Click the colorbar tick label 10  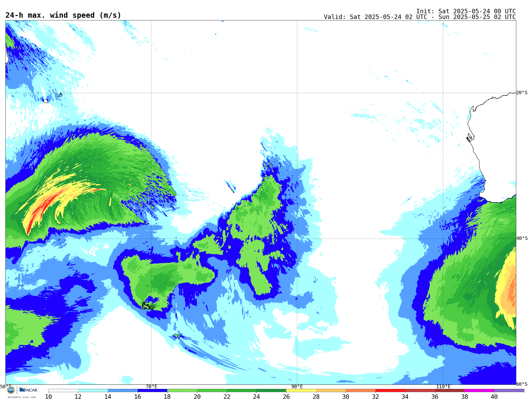pos(49,397)
